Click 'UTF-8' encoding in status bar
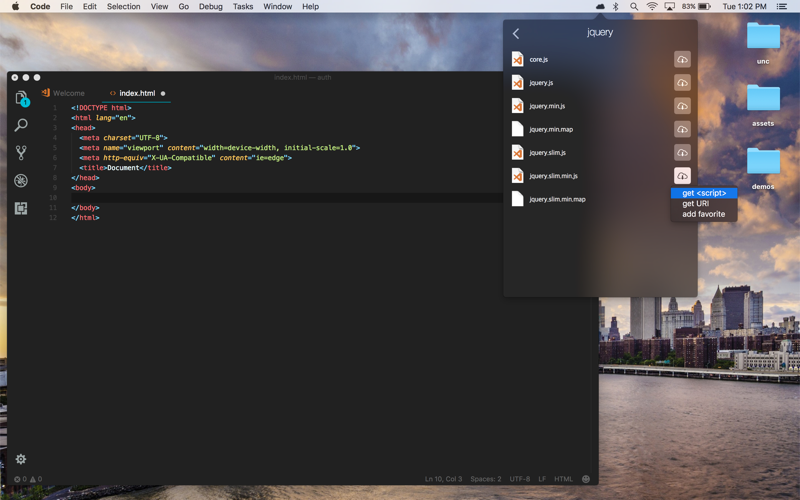 click(520, 479)
